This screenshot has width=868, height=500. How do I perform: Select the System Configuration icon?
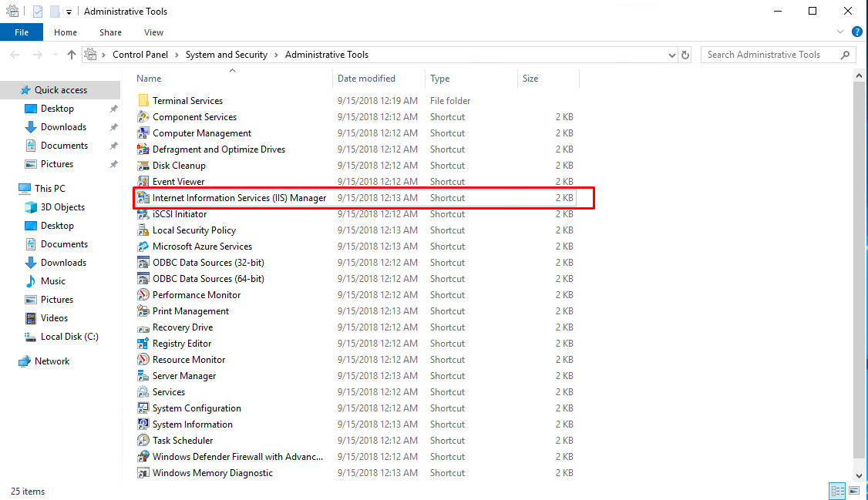click(x=143, y=408)
